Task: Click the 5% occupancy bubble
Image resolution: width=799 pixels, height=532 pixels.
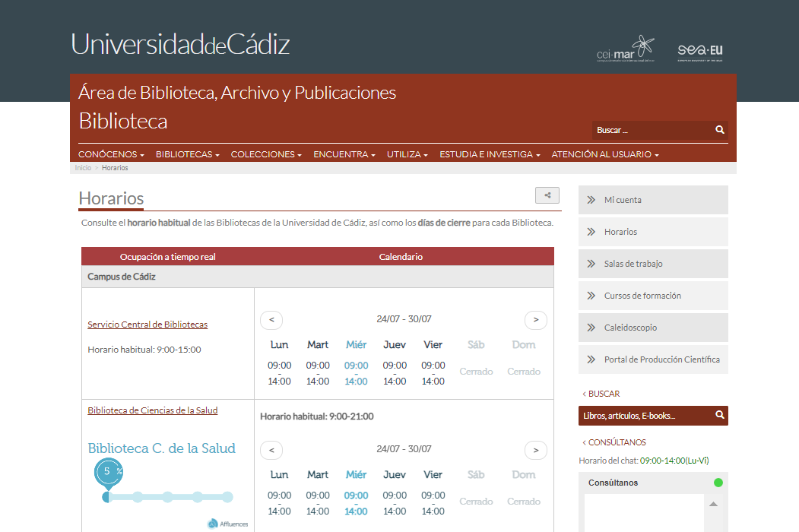Action: click(109, 472)
